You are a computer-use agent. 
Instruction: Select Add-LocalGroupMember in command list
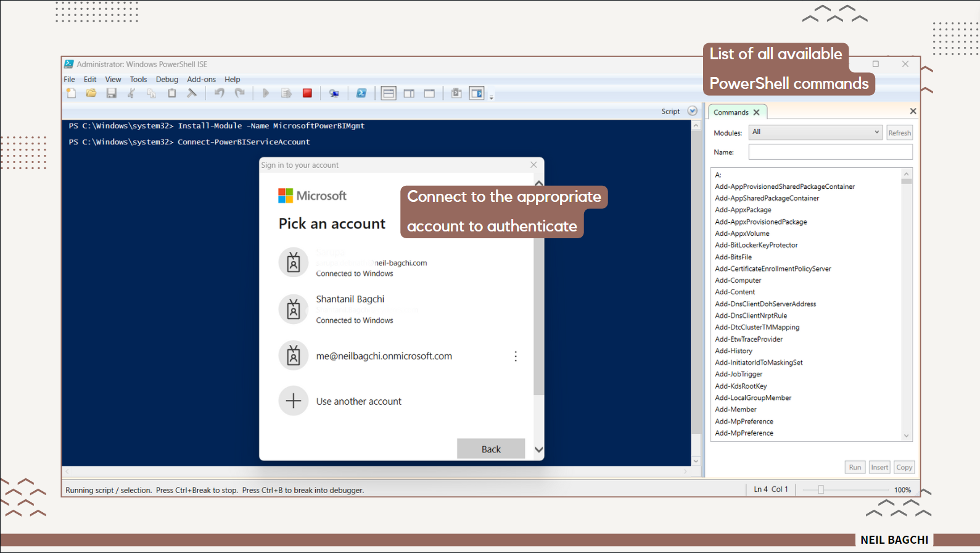(x=753, y=397)
